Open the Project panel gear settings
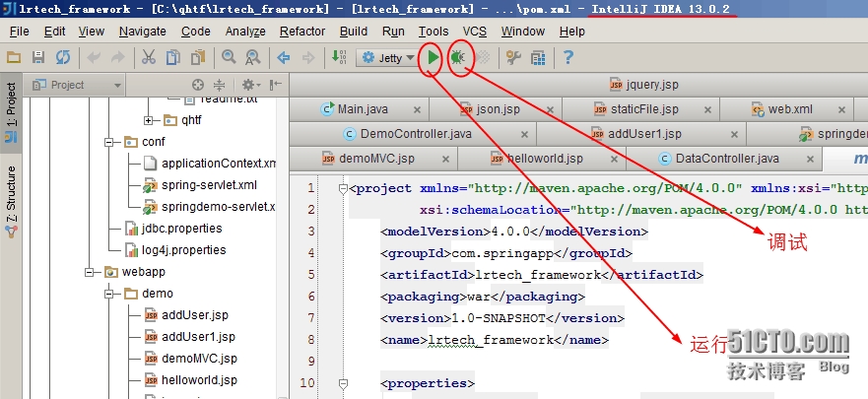Viewport: 868px width, 399px height. (250, 85)
